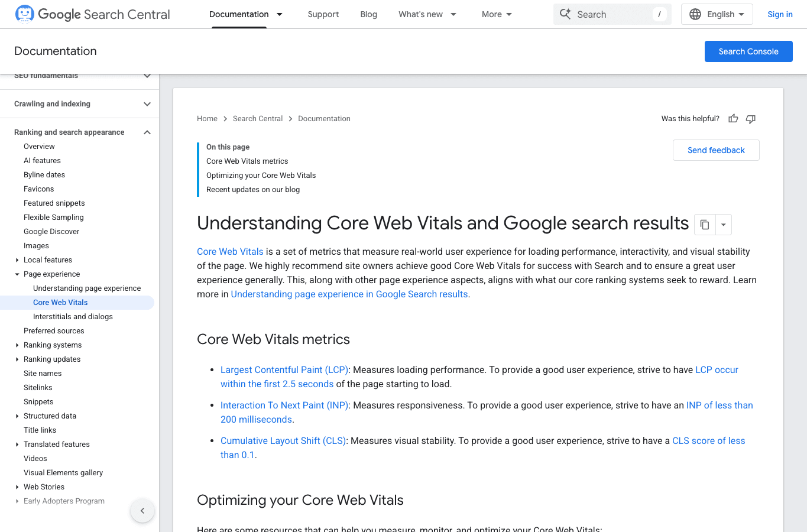
Task: Click the thumbs up helpful icon
Action: [x=733, y=118]
